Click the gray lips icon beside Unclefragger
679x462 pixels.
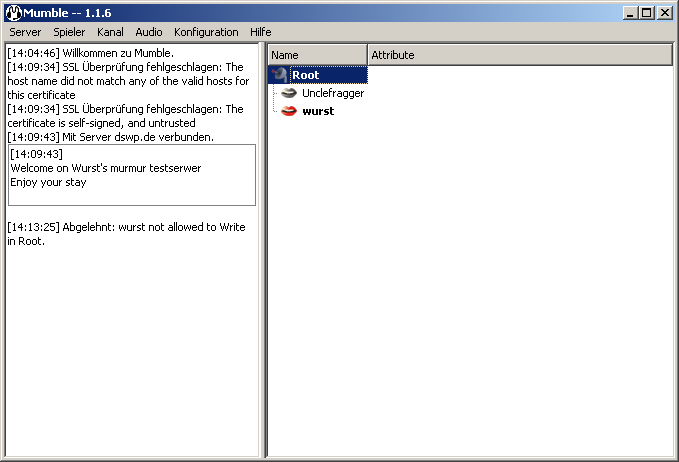pyautogui.click(x=289, y=93)
